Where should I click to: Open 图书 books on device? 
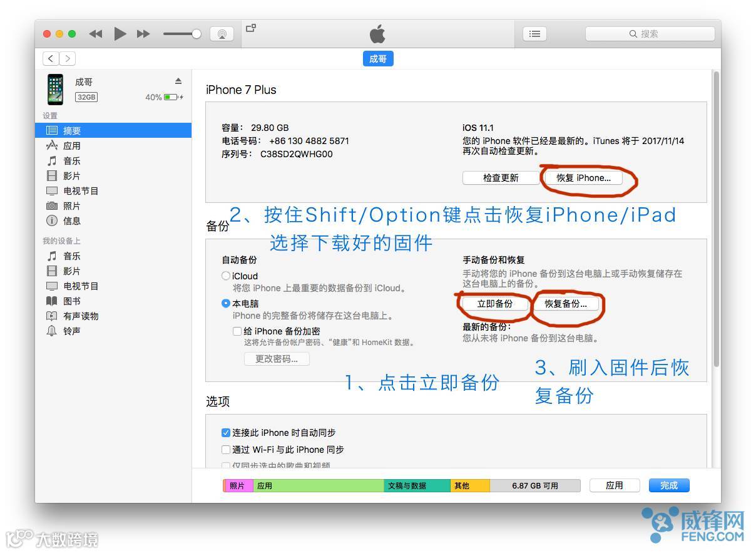click(x=113, y=301)
